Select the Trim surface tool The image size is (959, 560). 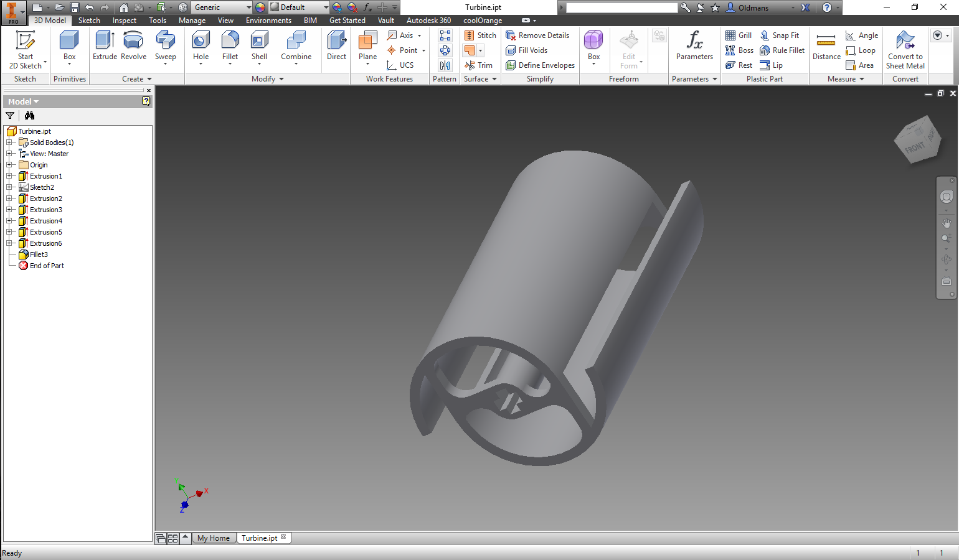(478, 65)
